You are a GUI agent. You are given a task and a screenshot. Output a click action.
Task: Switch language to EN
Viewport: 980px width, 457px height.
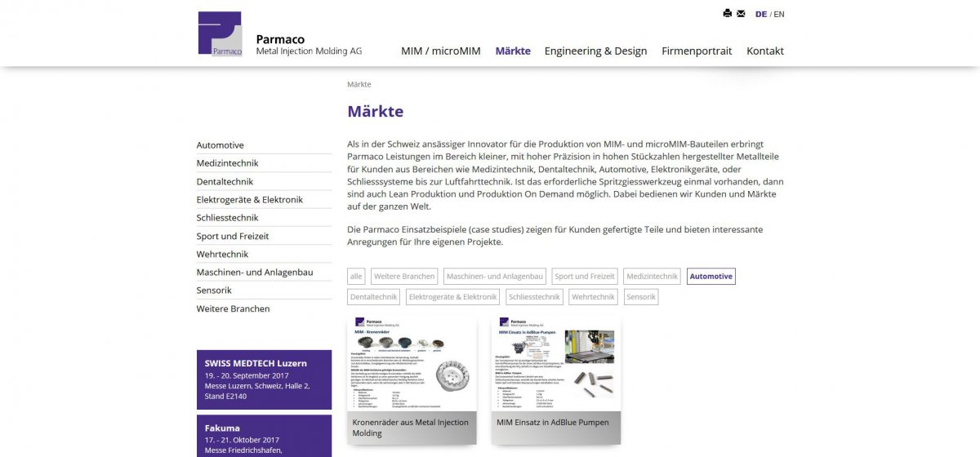(x=779, y=14)
